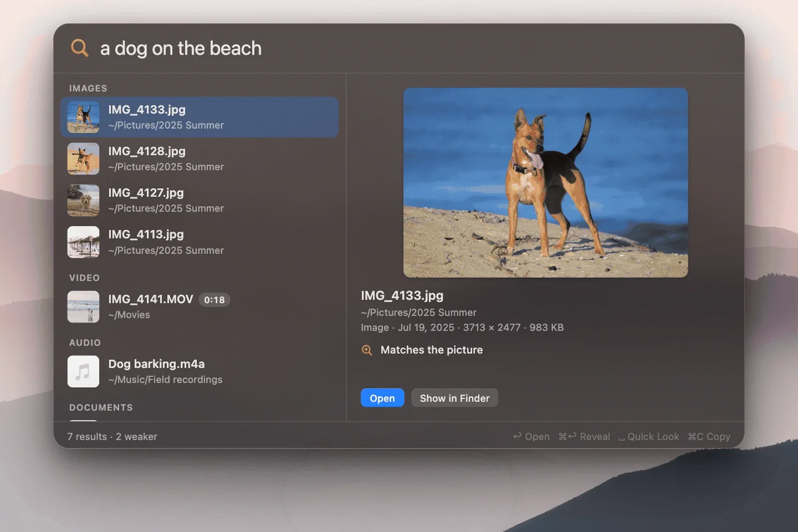Screen dimensions: 798x532
Task: Select the IMG_4141.MOV video result
Action: click(199, 307)
